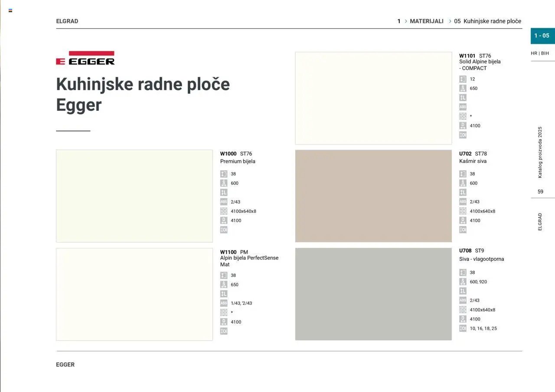This screenshot has height=392, width=555.
Task: Select the HR | BIH side tab
Action: 540,53
